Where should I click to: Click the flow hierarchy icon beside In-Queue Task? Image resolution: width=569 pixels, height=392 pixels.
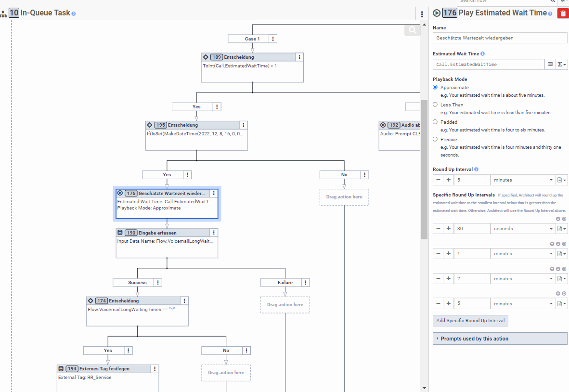point(3,14)
